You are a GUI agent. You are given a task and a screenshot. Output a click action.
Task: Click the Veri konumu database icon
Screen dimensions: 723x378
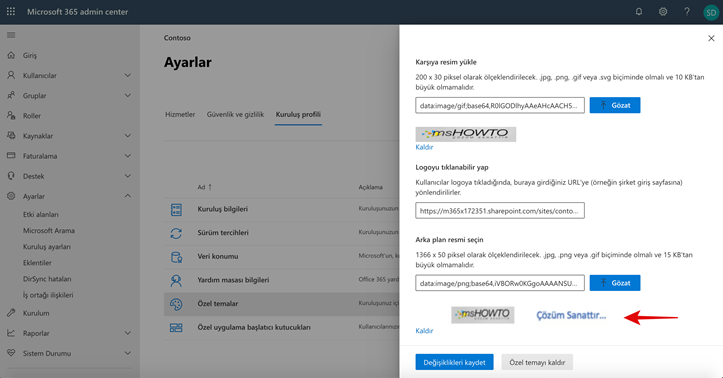176,257
